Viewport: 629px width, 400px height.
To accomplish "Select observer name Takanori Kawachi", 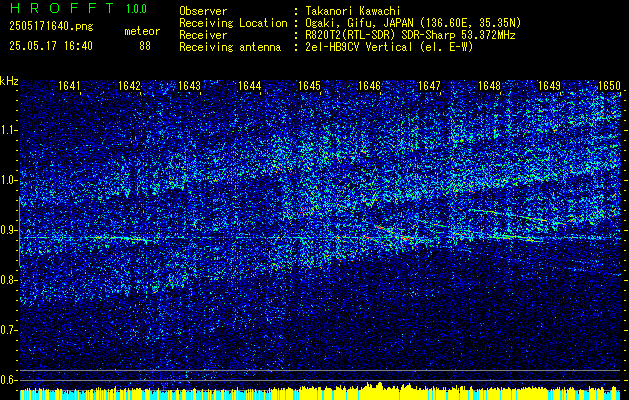I will (352, 11).
